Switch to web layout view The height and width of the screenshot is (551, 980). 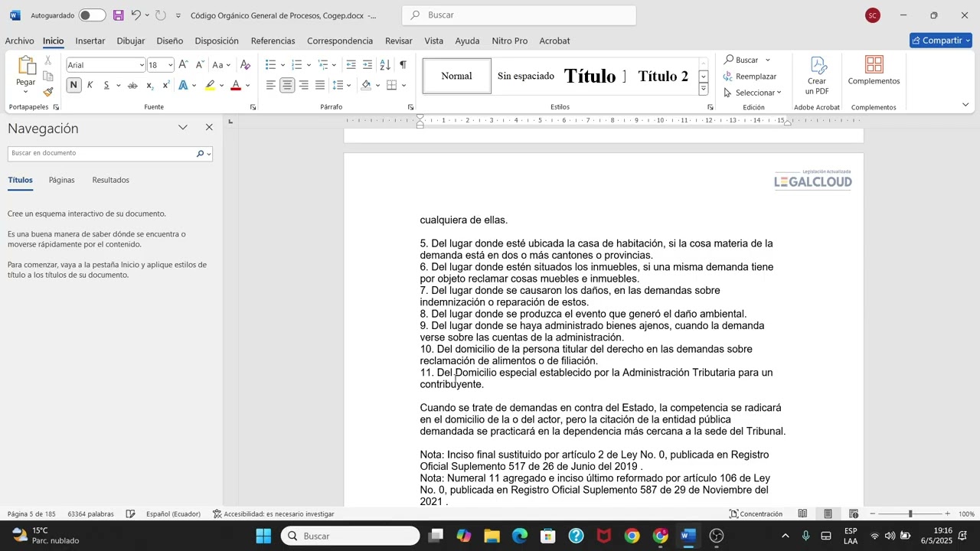click(x=854, y=514)
